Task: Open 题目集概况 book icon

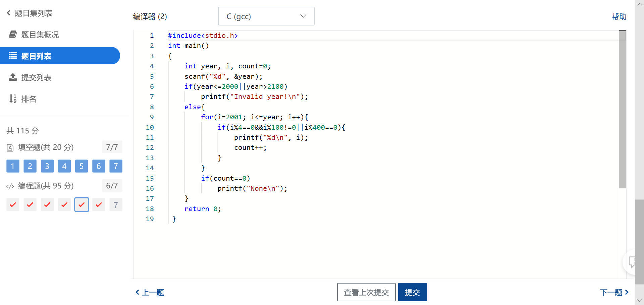Action: pos(13,35)
